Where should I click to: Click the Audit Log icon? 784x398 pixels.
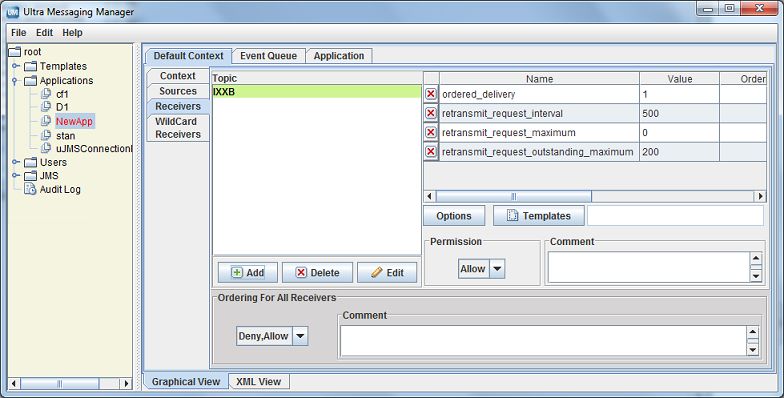(31, 189)
